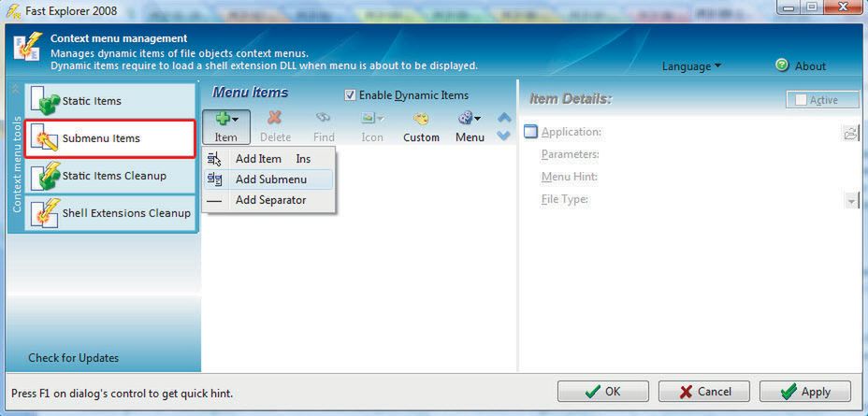Click into the Application path field
Image resolution: width=868 pixels, height=416 pixels.
(x=722, y=132)
